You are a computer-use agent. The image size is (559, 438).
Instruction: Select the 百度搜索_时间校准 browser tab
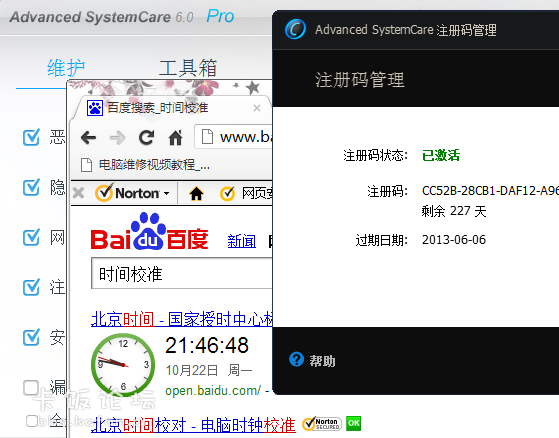171,108
